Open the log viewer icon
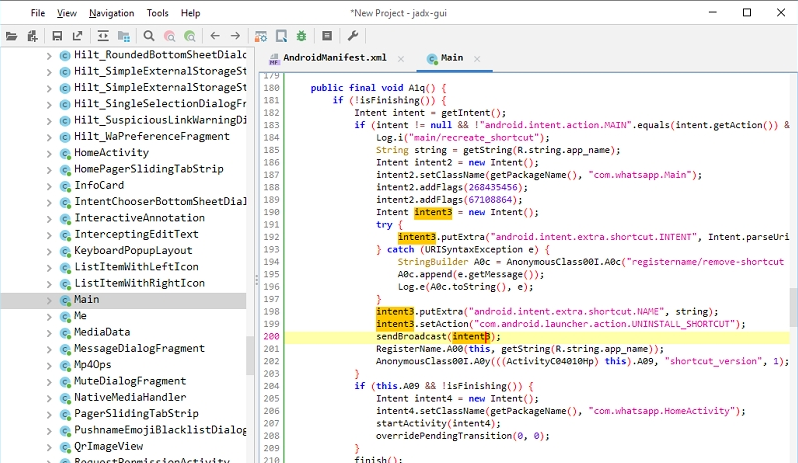This screenshot has height=463, width=798. [327, 36]
